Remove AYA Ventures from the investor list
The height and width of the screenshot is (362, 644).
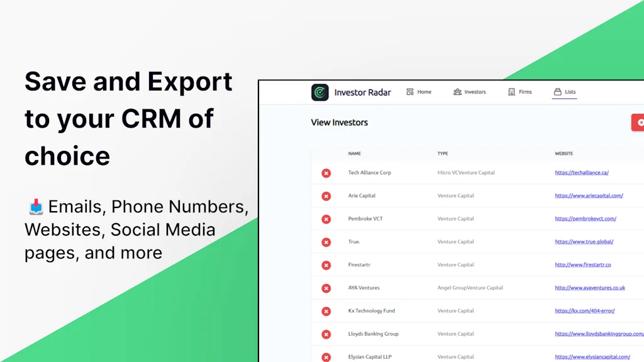[x=326, y=288]
